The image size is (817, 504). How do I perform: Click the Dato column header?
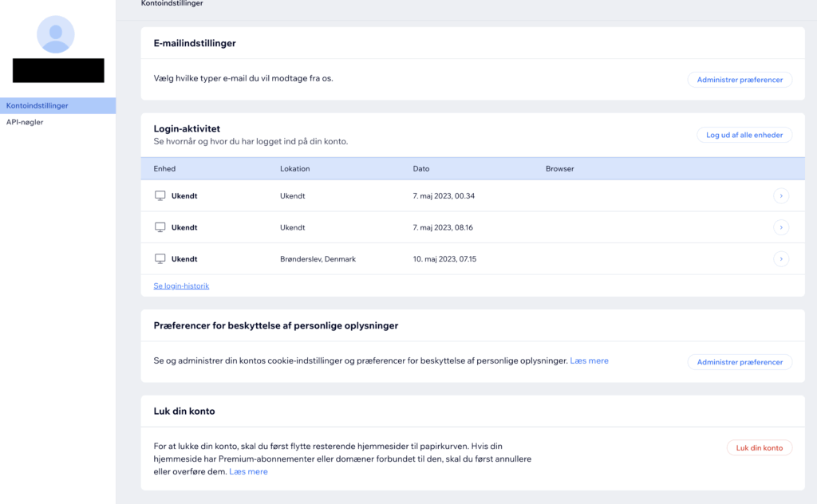(x=421, y=169)
